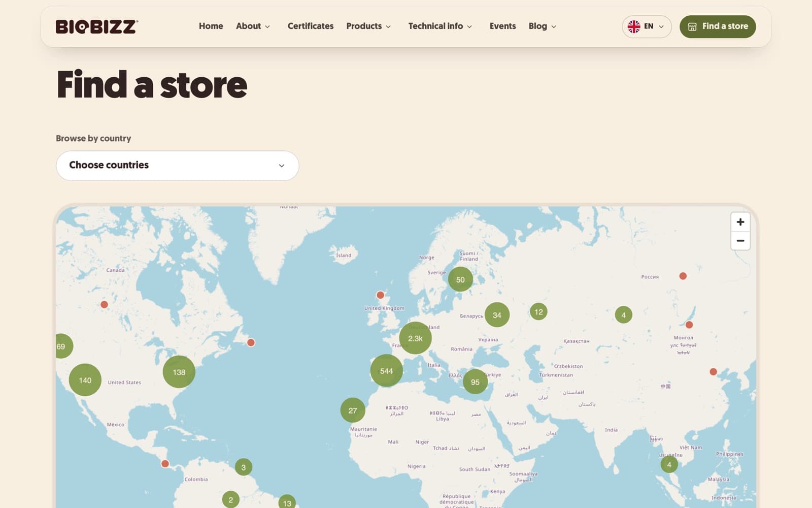Open the 27 cluster near Mauritania

(353, 410)
